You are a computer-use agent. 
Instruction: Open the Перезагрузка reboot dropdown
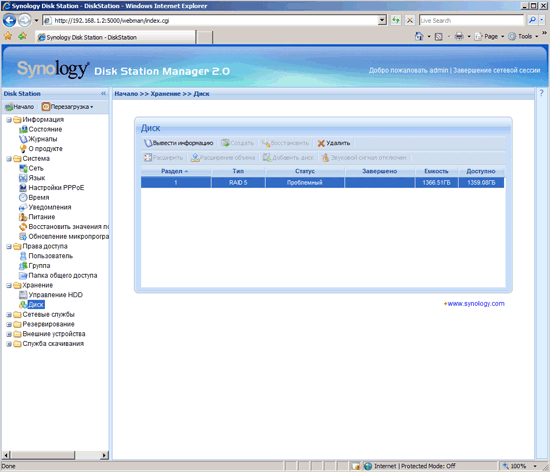click(67, 107)
